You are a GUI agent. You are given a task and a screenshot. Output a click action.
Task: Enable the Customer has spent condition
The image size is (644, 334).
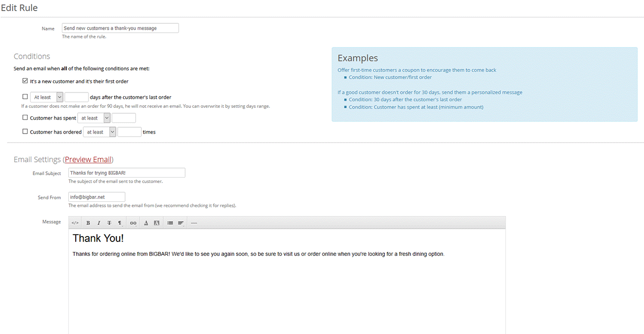pos(25,117)
